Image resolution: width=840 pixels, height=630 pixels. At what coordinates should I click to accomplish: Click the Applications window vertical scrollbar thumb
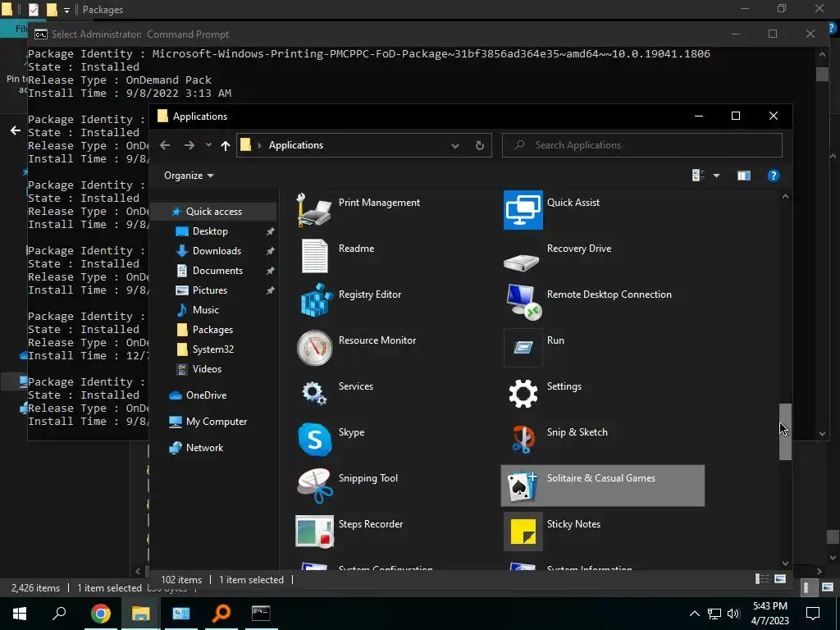[x=785, y=431]
